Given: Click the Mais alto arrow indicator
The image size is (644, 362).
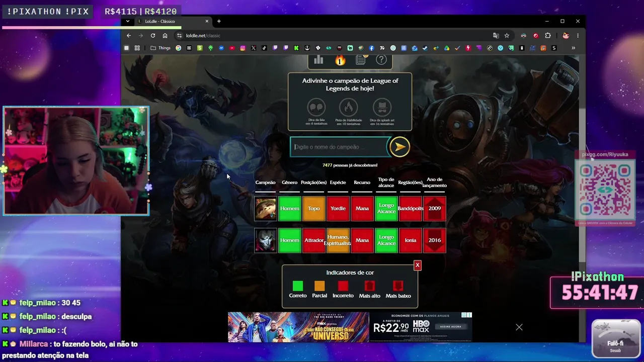Looking at the screenshot, I should click(x=370, y=286).
